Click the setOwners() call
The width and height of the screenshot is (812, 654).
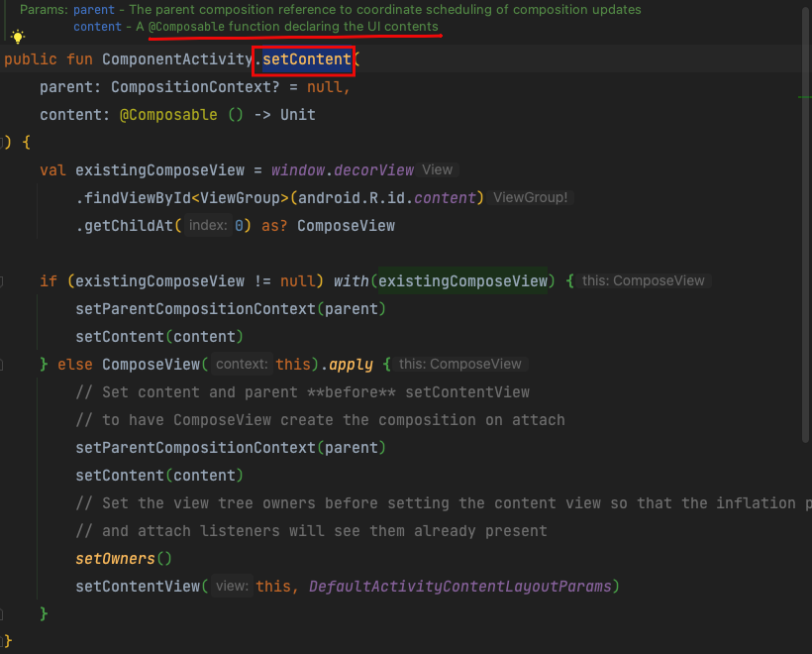(x=124, y=559)
